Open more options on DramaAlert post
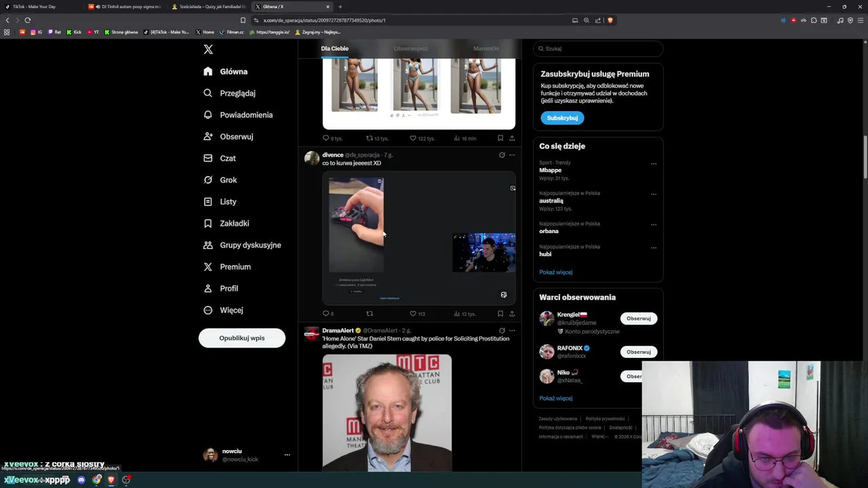Screen dimensions: 868x488 click(x=512, y=331)
